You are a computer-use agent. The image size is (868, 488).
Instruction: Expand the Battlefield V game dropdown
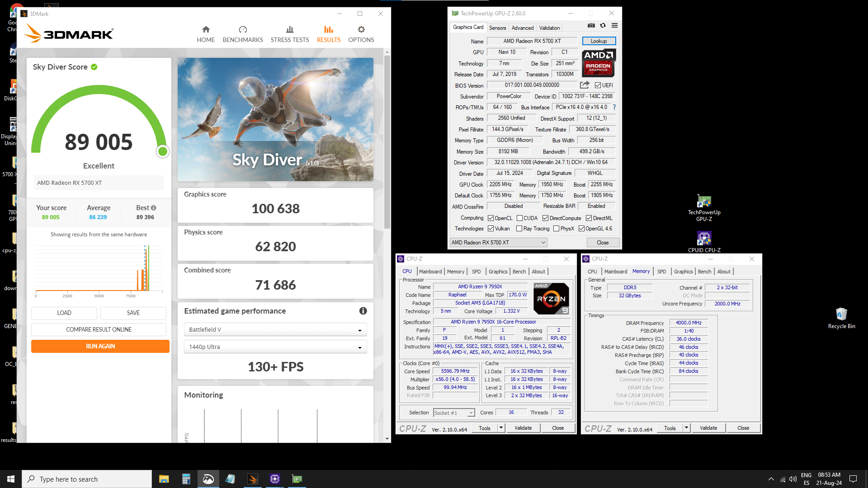(x=275, y=330)
